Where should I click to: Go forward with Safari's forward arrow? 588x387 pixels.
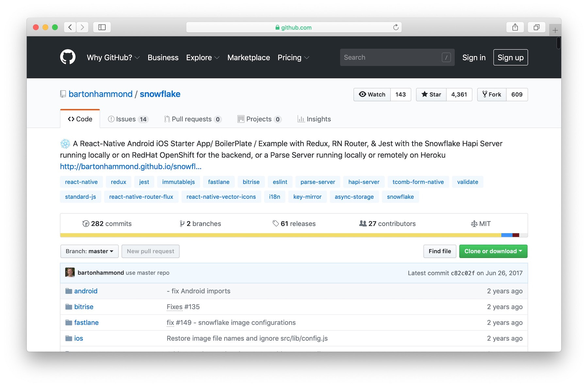point(82,27)
